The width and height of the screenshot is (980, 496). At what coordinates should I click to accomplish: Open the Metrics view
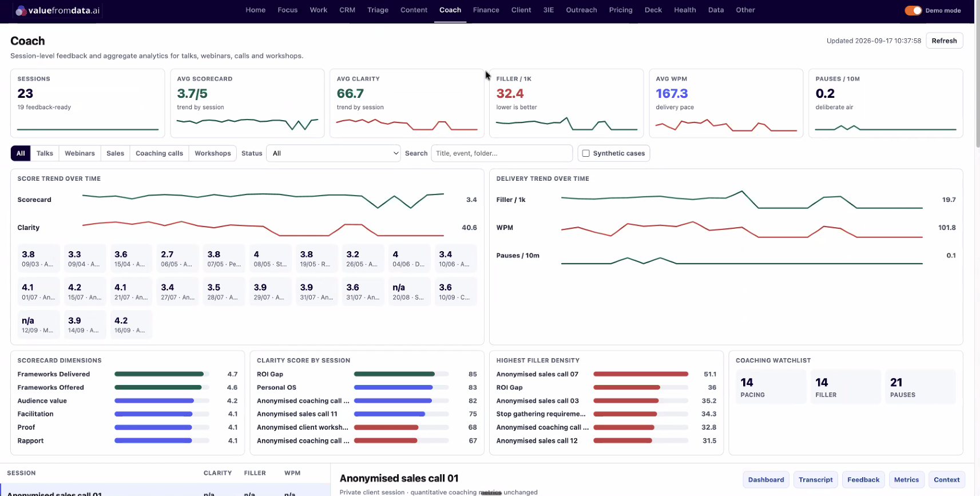point(906,479)
